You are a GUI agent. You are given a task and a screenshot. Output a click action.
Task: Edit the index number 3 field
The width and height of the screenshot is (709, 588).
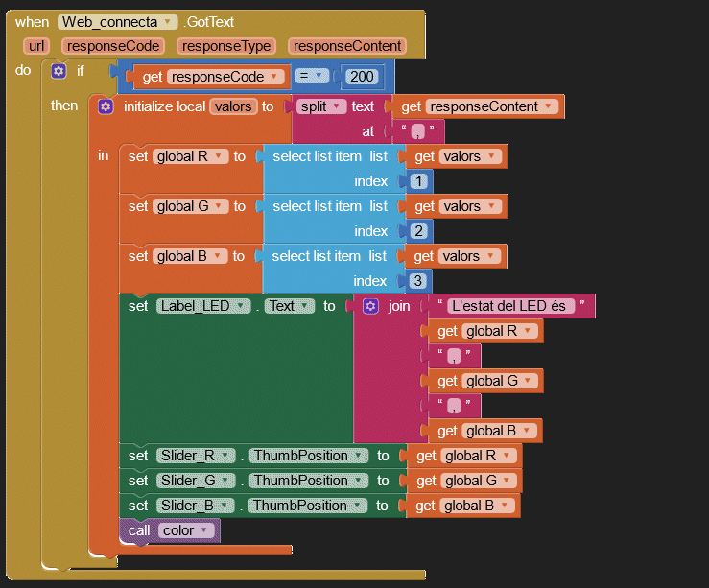click(x=418, y=281)
